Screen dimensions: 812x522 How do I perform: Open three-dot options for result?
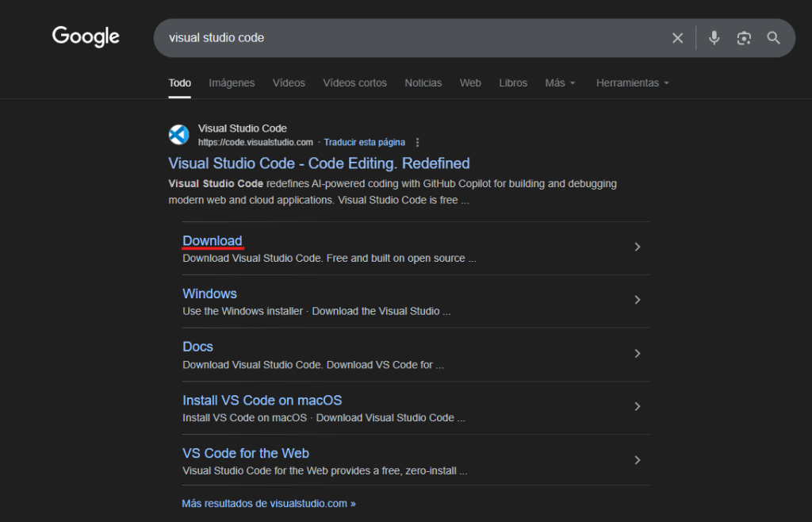click(x=418, y=143)
